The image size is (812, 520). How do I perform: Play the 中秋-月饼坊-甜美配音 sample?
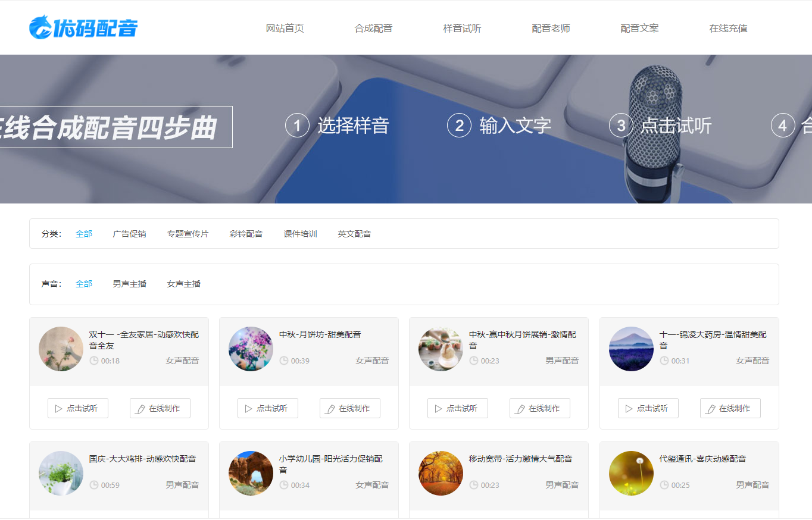click(268, 408)
